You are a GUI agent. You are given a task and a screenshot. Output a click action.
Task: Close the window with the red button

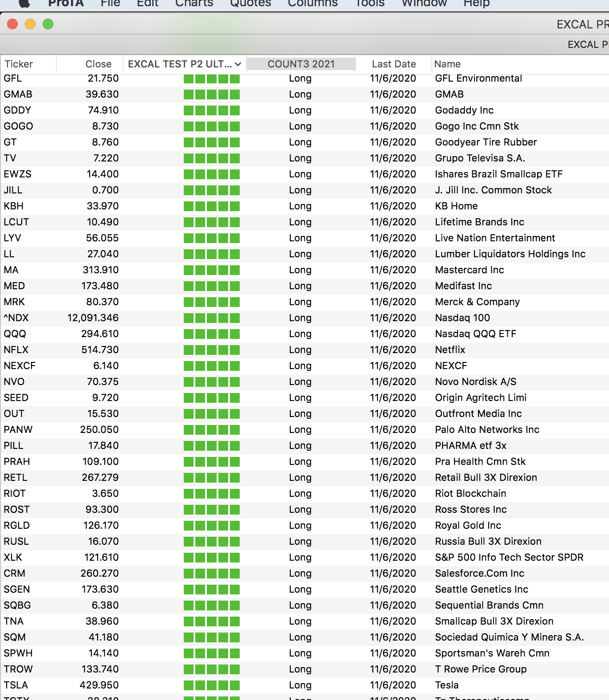point(12,24)
